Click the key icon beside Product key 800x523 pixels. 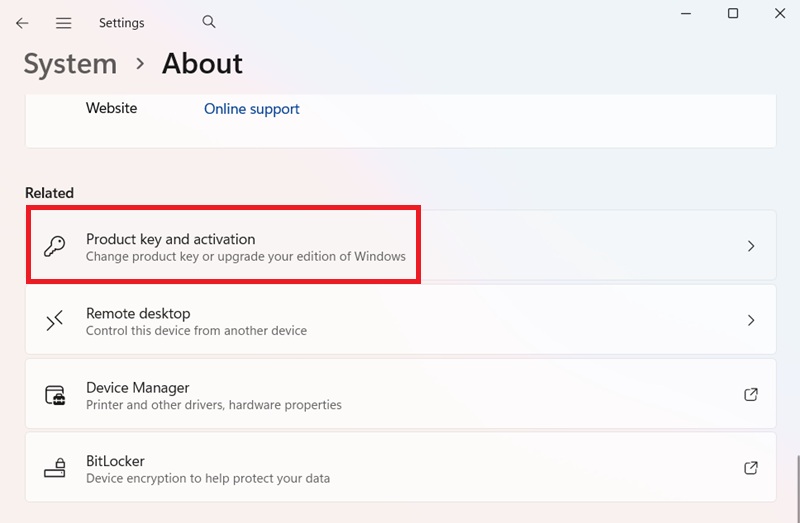coord(55,247)
